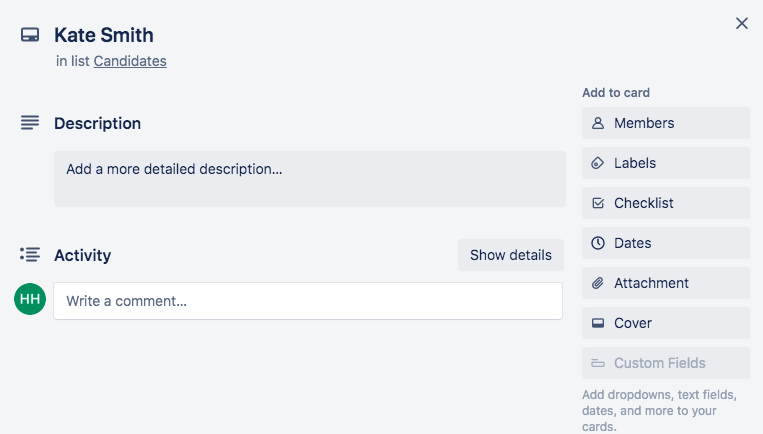
Task: Click the card icon beside Kate Smith title
Action: coord(30,35)
